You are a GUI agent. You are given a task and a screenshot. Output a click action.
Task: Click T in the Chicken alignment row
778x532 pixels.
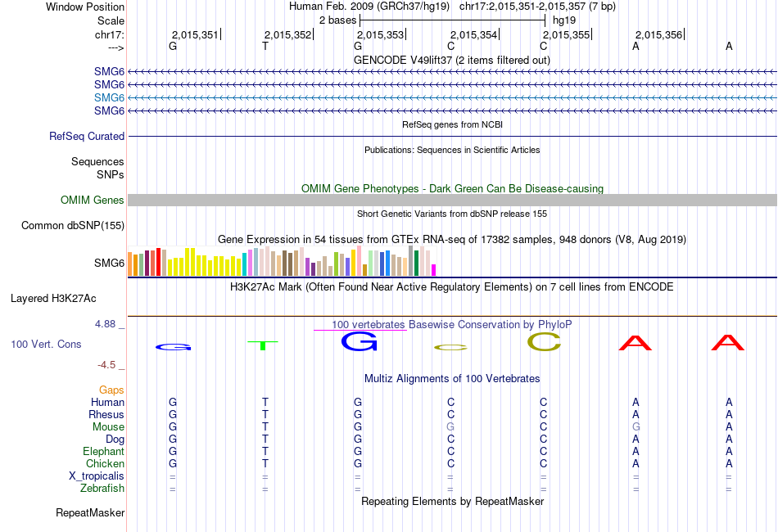coord(265,463)
